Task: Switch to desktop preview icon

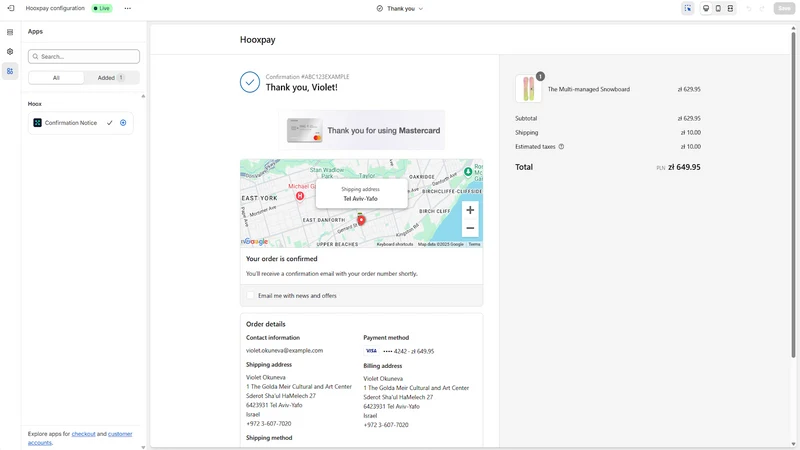Action: point(706,8)
